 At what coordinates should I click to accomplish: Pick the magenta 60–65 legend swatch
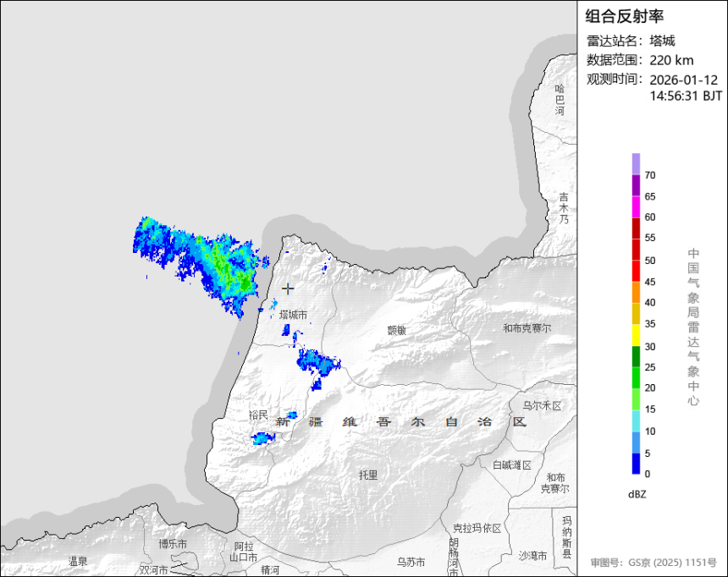(x=636, y=206)
